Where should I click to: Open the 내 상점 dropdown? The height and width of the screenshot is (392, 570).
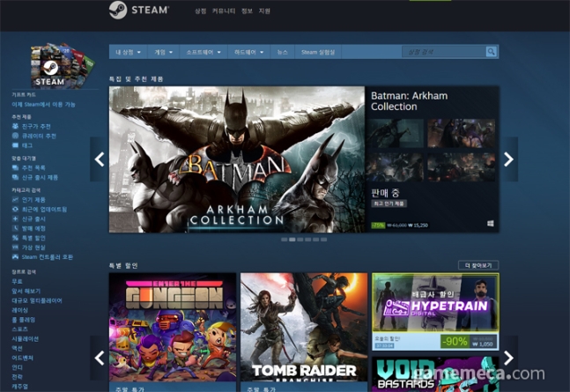pos(128,52)
